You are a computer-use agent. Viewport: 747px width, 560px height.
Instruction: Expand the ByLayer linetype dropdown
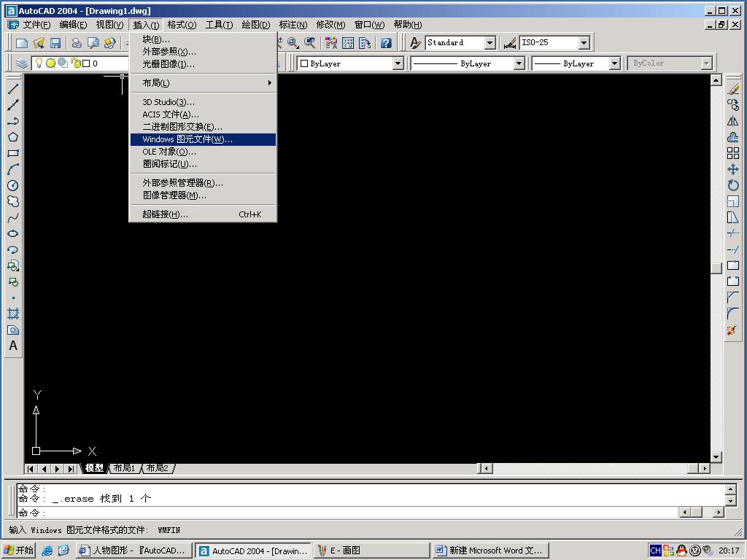[519, 63]
